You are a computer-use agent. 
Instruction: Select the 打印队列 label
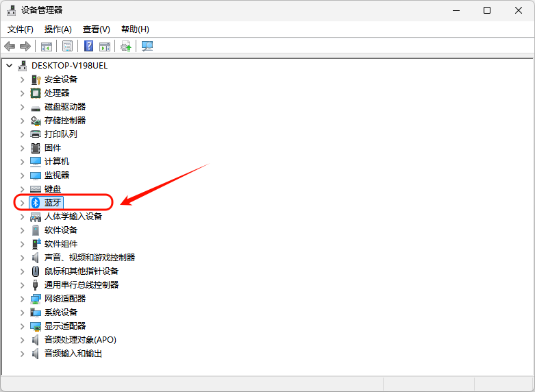[61, 134]
